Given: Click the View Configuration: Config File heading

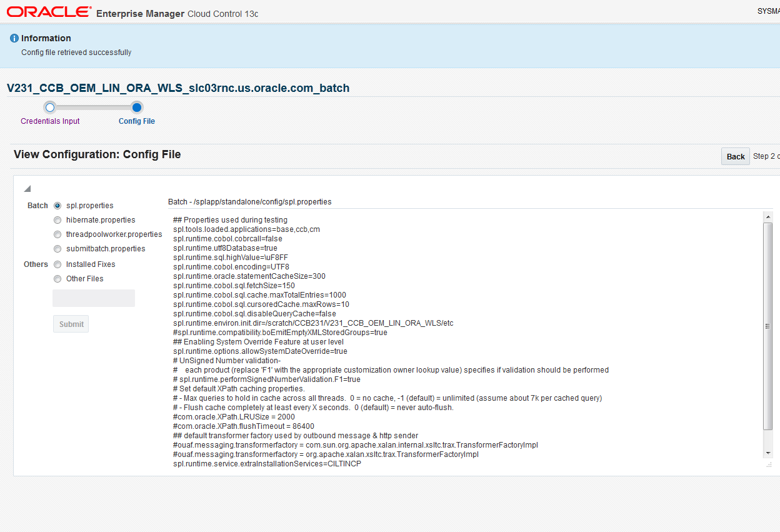Looking at the screenshot, I should coord(97,154).
